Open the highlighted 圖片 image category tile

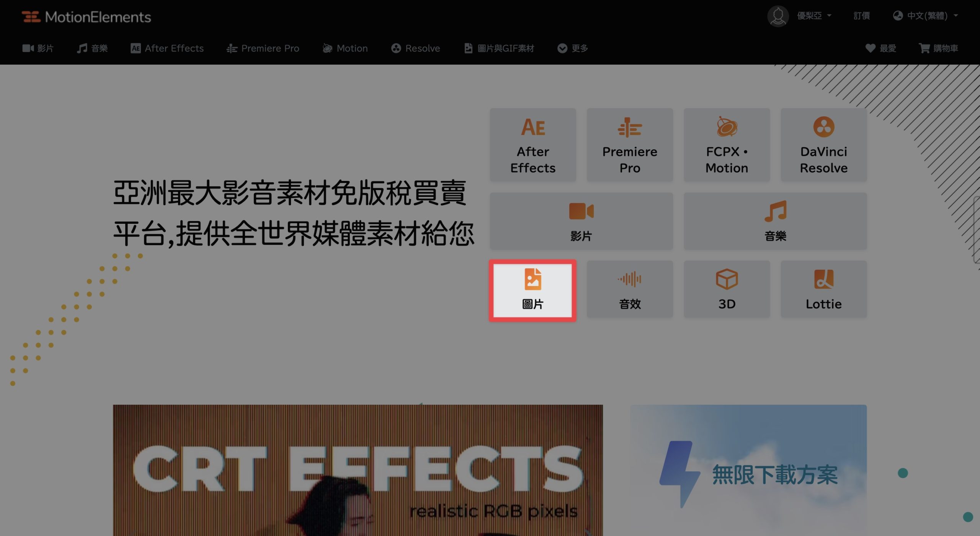click(x=532, y=291)
